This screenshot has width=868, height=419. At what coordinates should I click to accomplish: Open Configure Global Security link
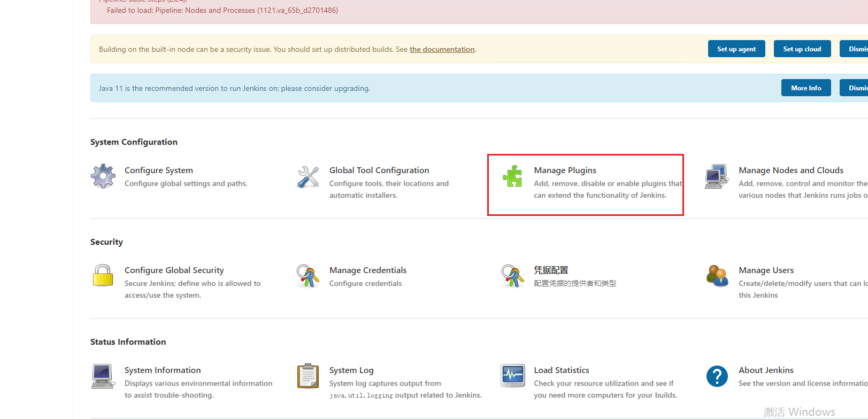point(174,270)
